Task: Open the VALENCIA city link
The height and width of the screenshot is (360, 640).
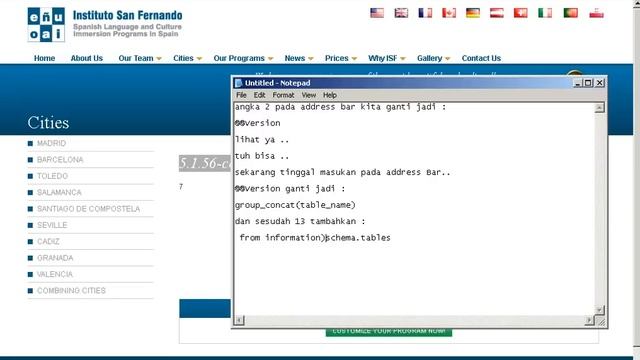Action: coord(55,274)
